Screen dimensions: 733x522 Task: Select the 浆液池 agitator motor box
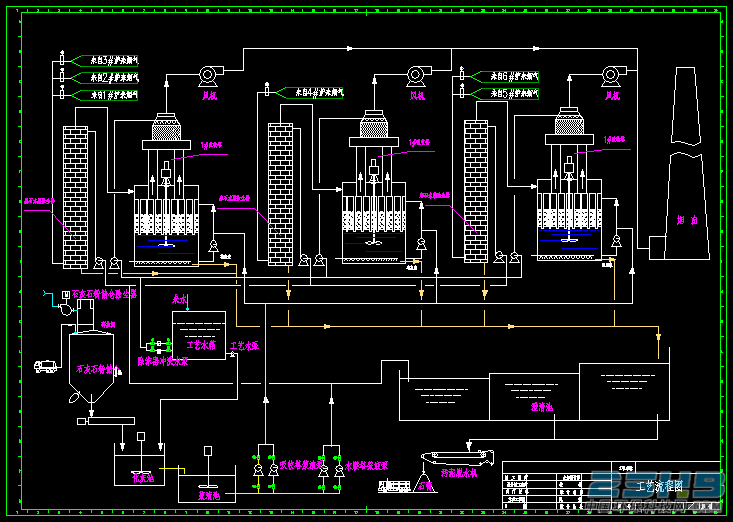[208, 451]
